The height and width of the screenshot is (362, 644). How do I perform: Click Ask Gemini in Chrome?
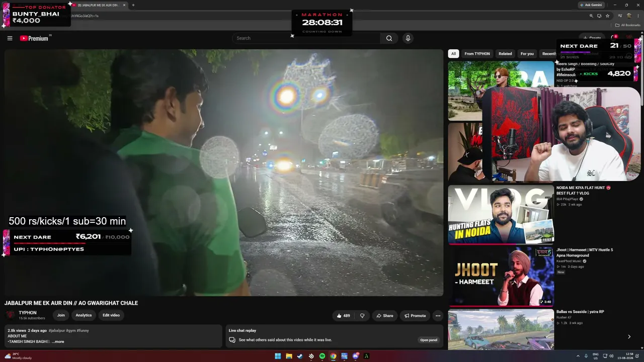click(x=591, y=5)
